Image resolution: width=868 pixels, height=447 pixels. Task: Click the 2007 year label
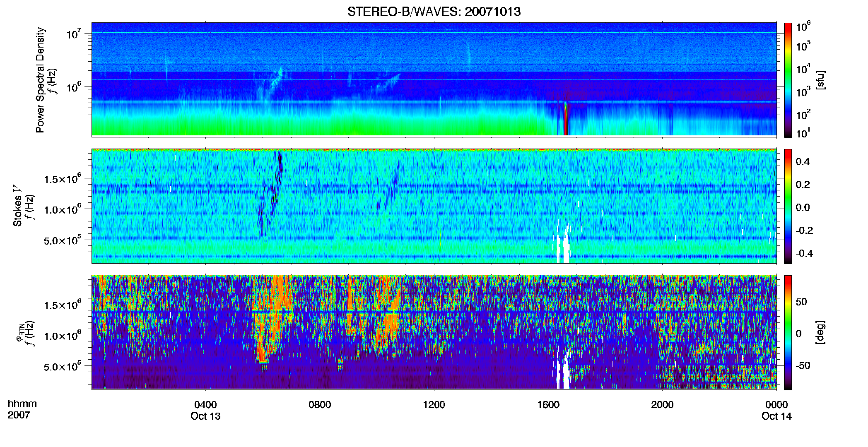coord(19,415)
